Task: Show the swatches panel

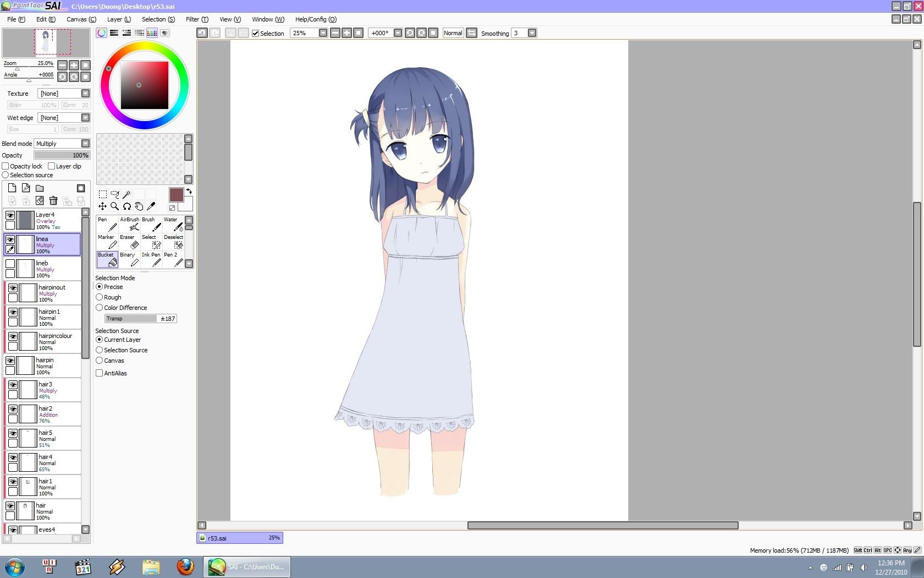Action: [152, 33]
